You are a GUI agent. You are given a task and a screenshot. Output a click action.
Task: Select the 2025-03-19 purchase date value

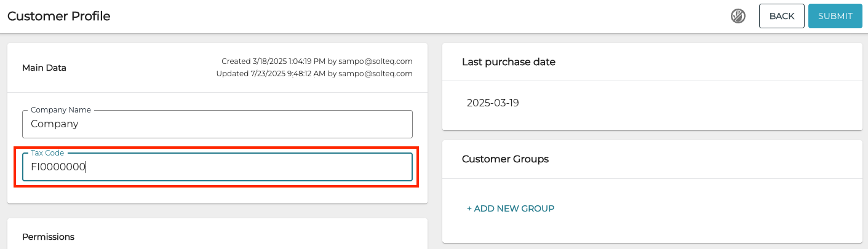pos(493,103)
